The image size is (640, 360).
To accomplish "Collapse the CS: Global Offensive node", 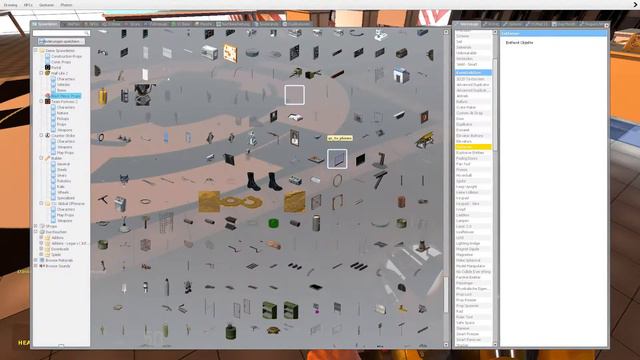I will pyautogui.click(x=41, y=203).
